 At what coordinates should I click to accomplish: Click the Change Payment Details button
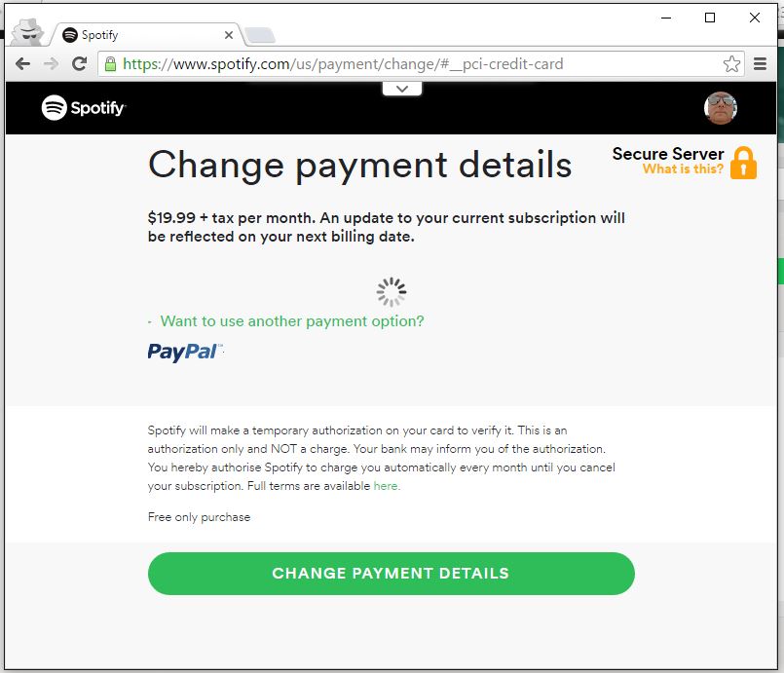pos(391,574)
